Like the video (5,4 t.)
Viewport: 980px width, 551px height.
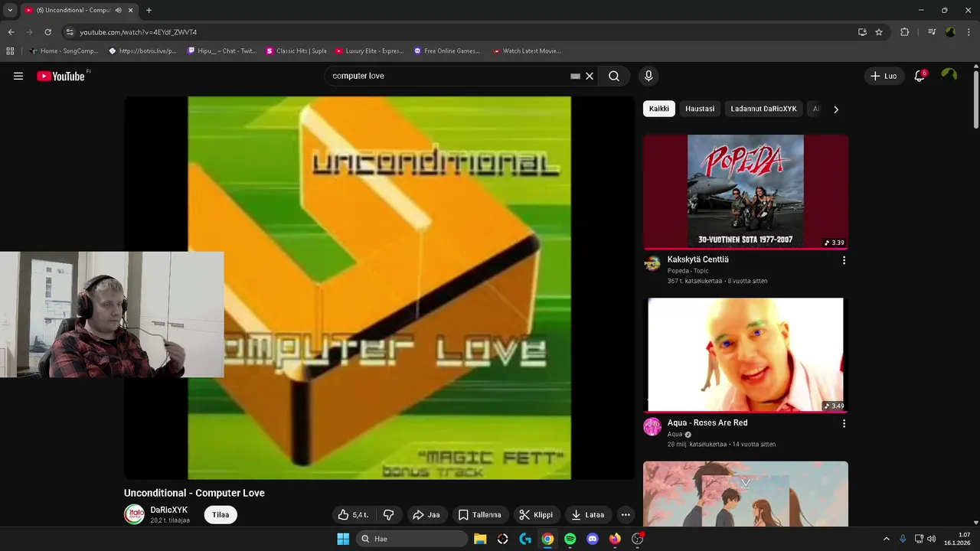pyautogui.click(x=353, y=515)
